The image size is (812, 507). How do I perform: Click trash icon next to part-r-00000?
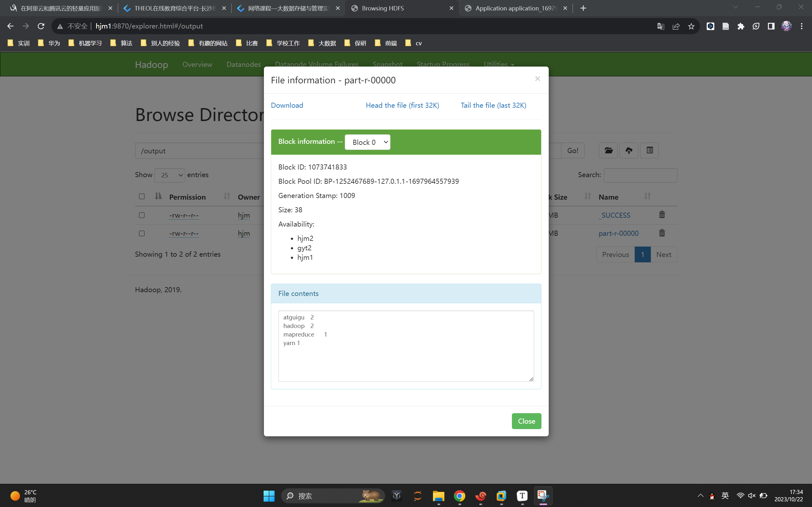click(x=662, y=233)
